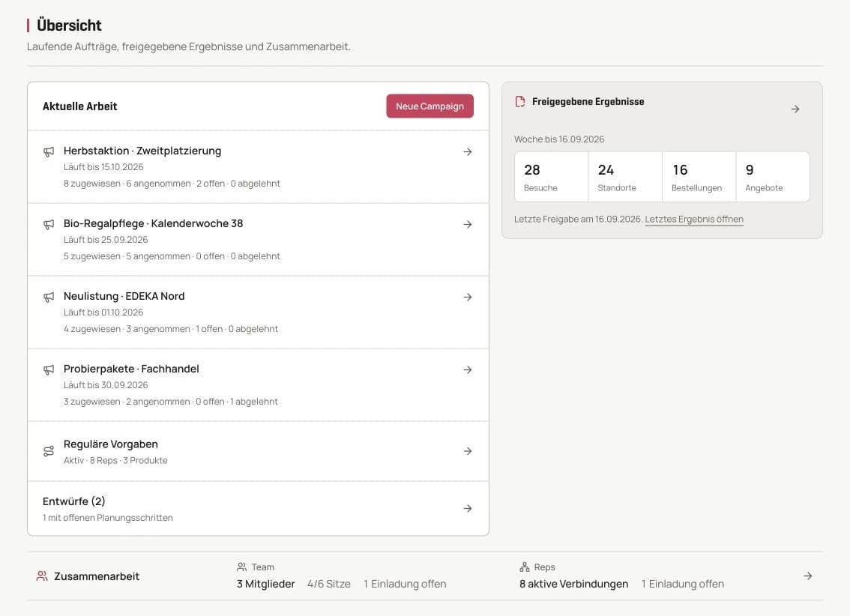
Task: Click the Reguläre Vorgaben route icon
Action: pos(49,450)
